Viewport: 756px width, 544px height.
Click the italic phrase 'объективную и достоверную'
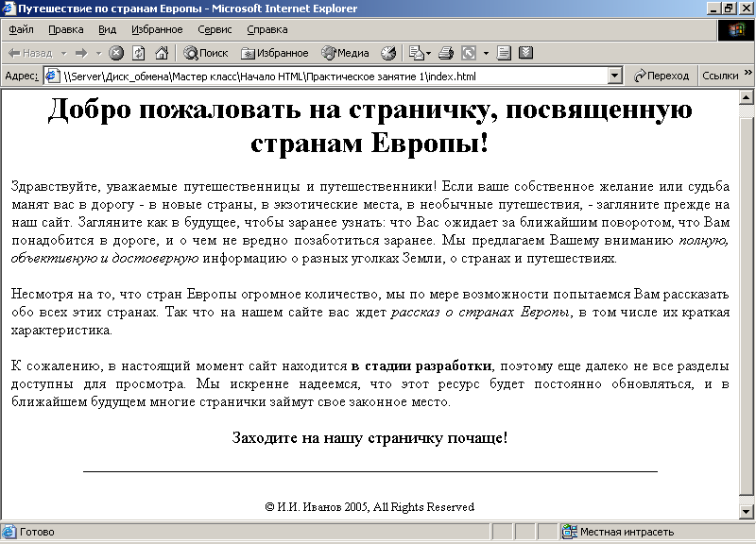point(105,258)
